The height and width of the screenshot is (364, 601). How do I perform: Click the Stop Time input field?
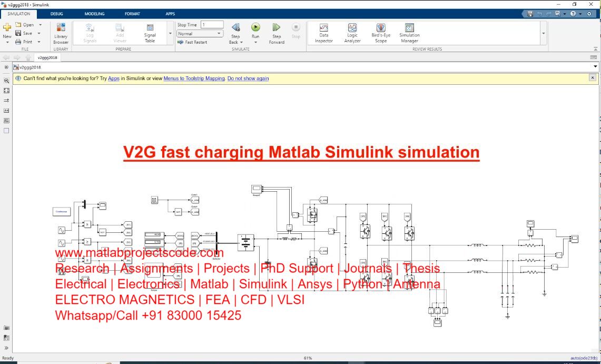pos(212,25)
